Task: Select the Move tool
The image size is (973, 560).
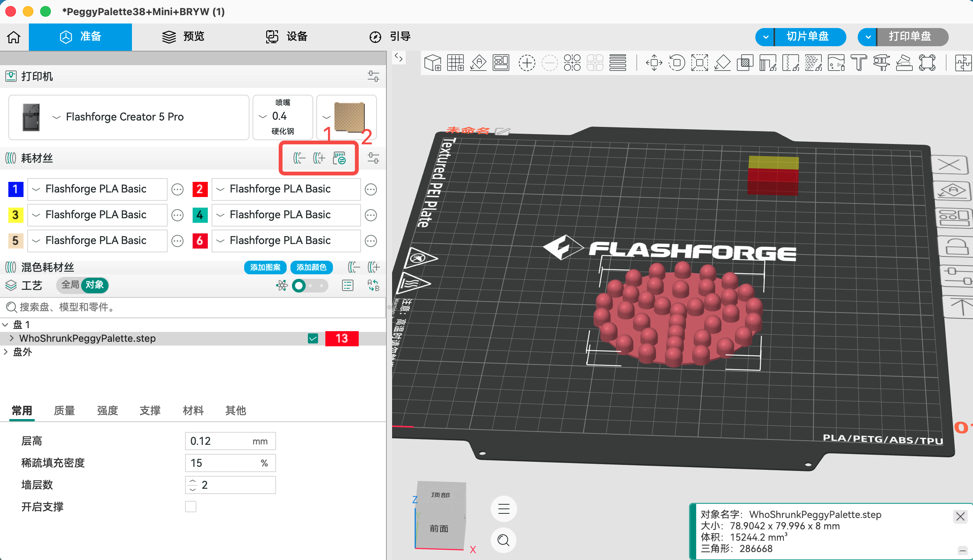Action: 654,63
